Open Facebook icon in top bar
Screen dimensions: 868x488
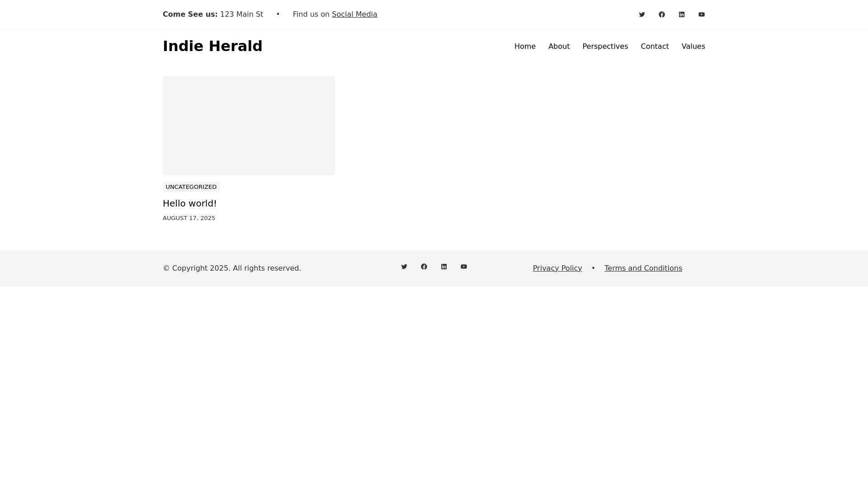pyautogui.click(x=662, y=14)
